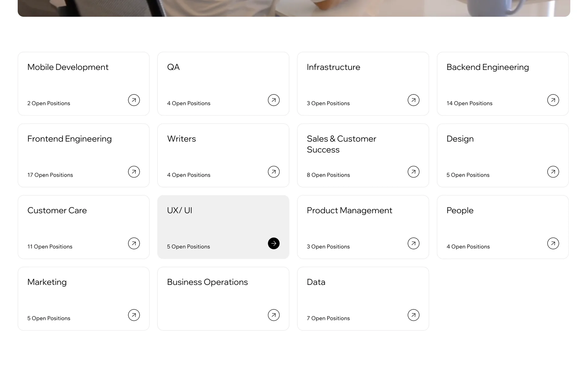Click '14 Open Positions' in Backend Engineering
The image size is (588, 368).
pyautogui.click(x=469, y=103)
